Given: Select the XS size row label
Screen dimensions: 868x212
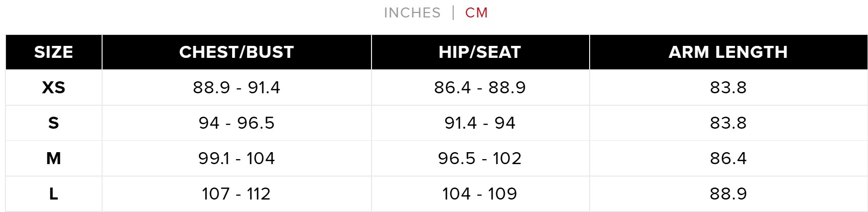Looking at the screenshot, I should (54, 87).
